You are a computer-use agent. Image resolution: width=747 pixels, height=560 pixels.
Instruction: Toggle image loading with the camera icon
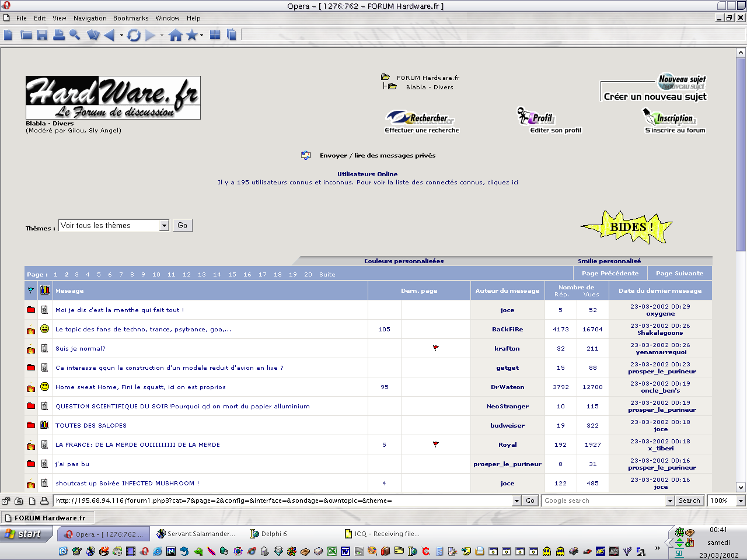19,501
